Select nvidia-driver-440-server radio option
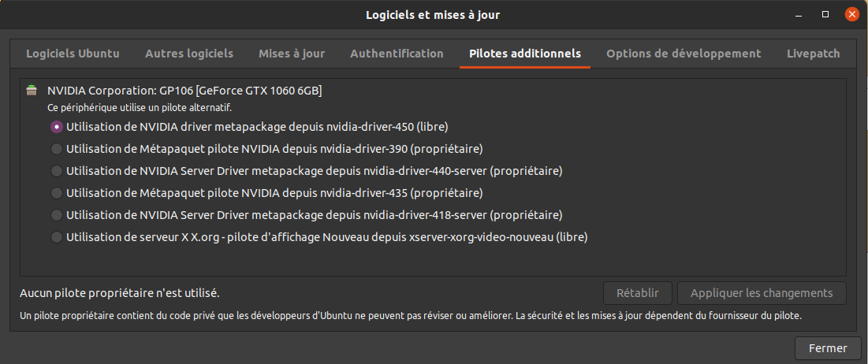The height and width of the screenshot is (364, 868). click(57, 170)
